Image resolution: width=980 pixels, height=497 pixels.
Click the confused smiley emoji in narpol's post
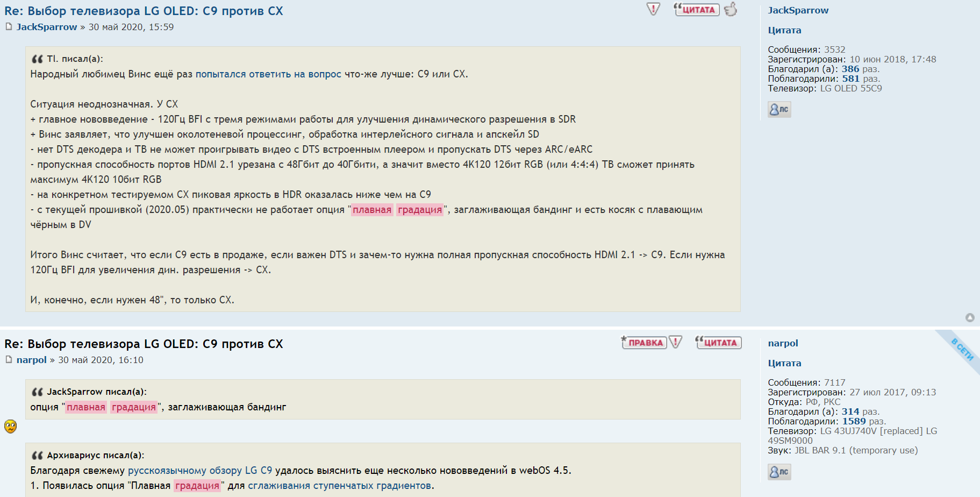[11, 427]
